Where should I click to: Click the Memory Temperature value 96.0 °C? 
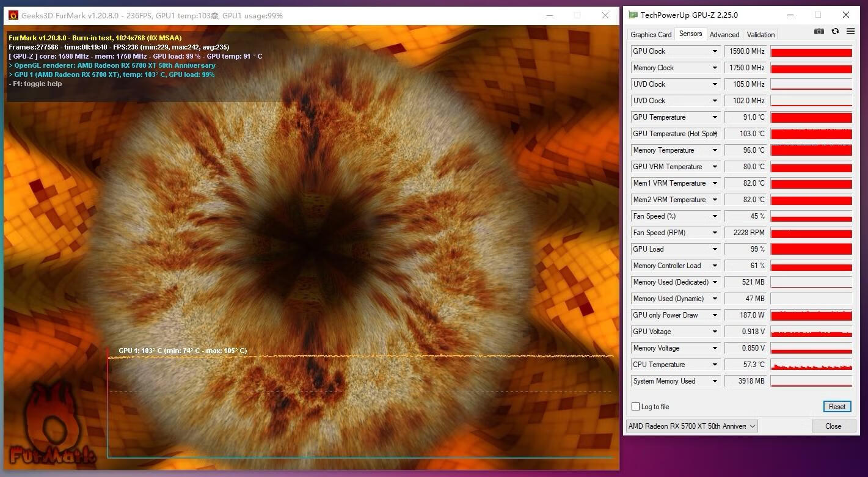coord(746,150)
